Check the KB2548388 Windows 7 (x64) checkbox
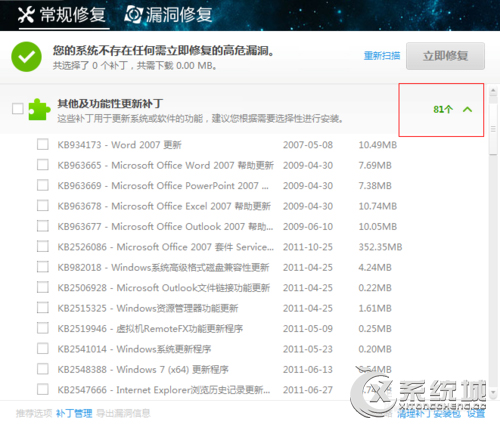500x425 pixels. tap(43, 369)
